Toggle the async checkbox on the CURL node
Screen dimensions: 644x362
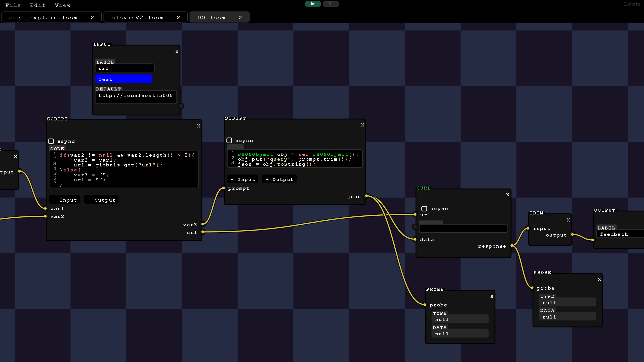pos(424,208)
